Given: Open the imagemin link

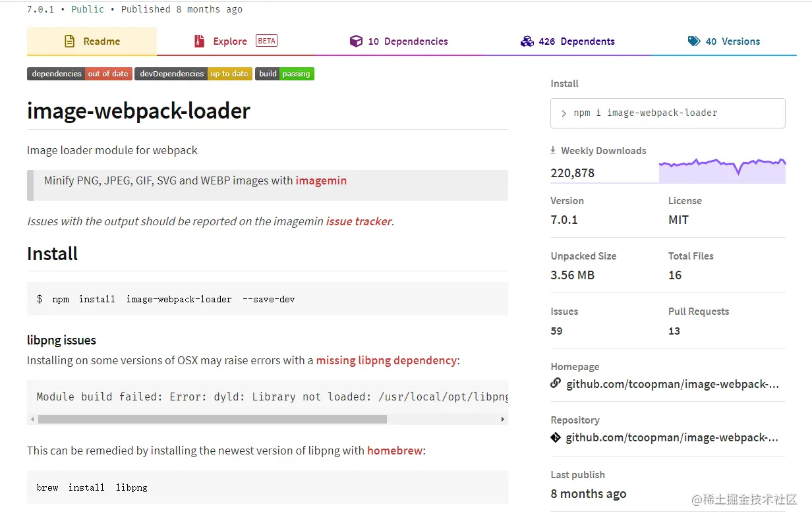Looking at the screenshot, I should 321,180.
